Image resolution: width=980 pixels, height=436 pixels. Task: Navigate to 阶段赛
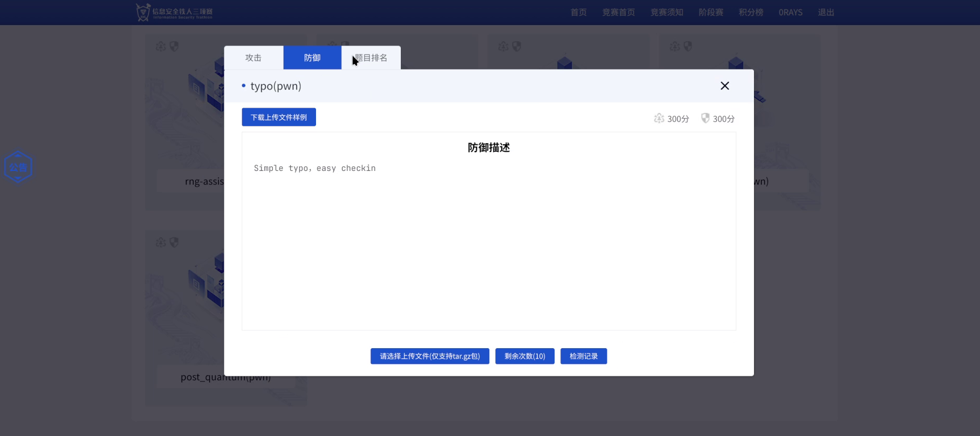(x=711, y=13)
